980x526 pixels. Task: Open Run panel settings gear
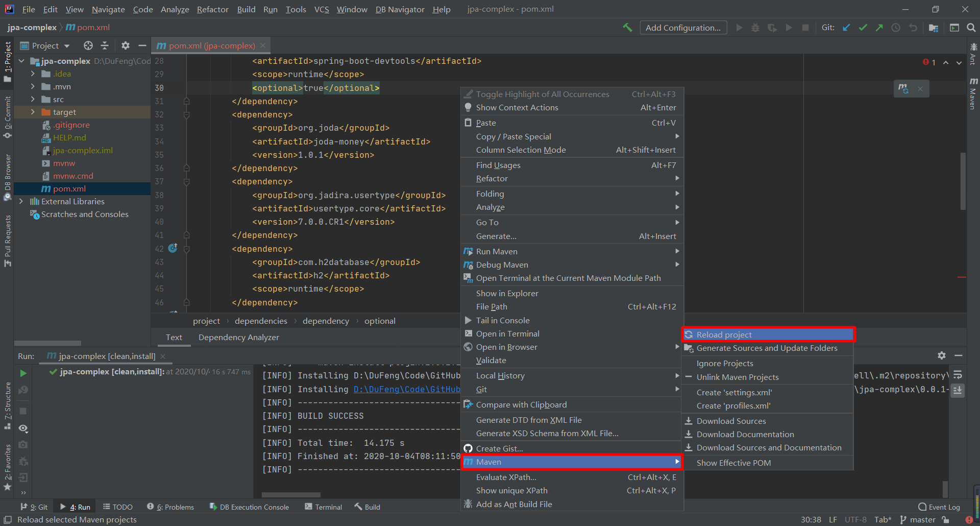click(942, 355)
